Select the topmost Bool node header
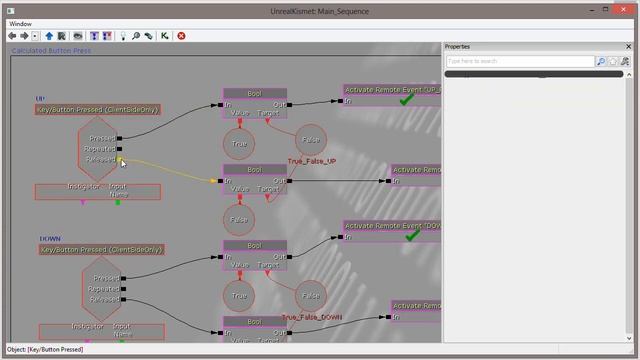 coord(255,93)
